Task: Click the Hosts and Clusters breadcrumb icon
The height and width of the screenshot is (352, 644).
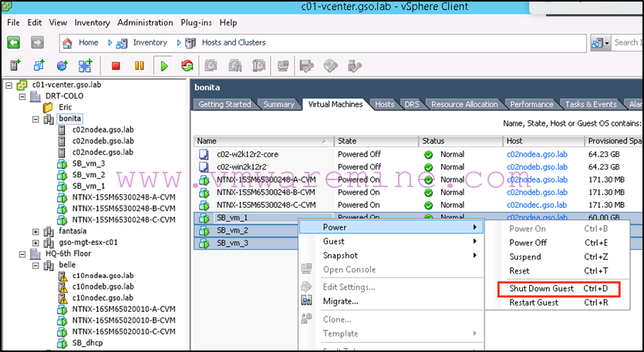Action: tap(191, 42)
